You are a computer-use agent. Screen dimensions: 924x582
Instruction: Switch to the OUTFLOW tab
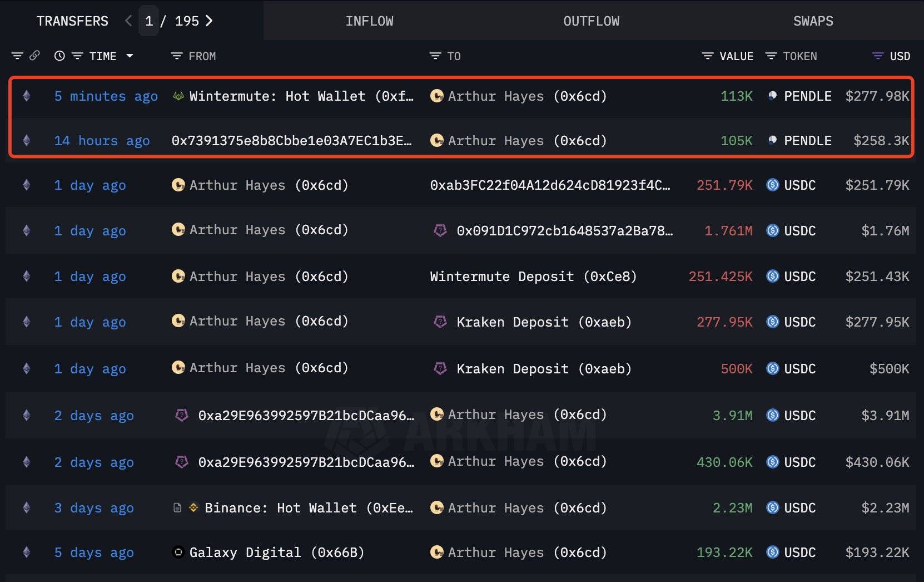click(x=591, y=21)
